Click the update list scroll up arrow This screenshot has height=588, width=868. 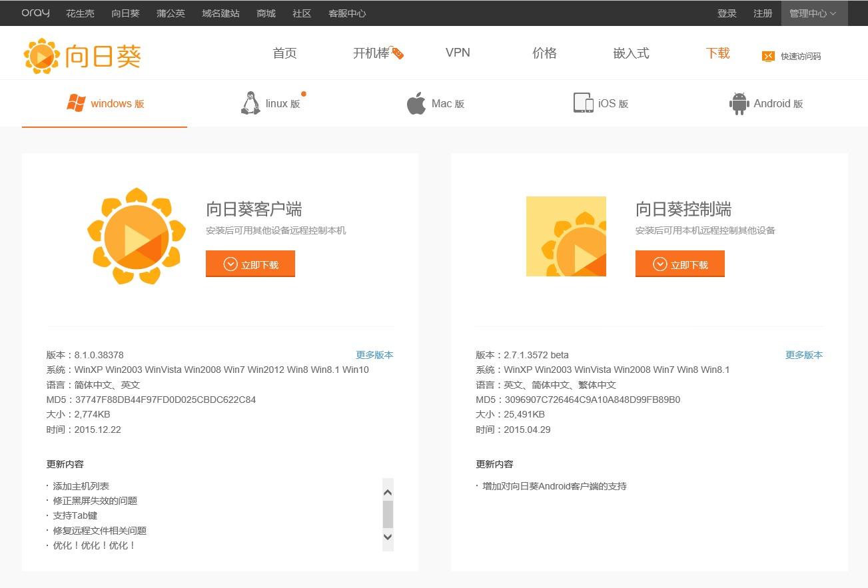pyautogui.click(x=388, y=493)
